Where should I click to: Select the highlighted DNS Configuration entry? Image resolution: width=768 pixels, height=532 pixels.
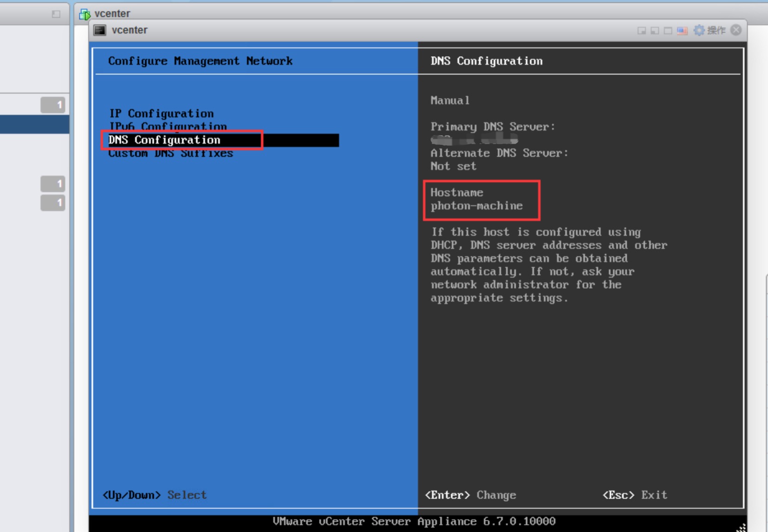(x=223, y=140)
